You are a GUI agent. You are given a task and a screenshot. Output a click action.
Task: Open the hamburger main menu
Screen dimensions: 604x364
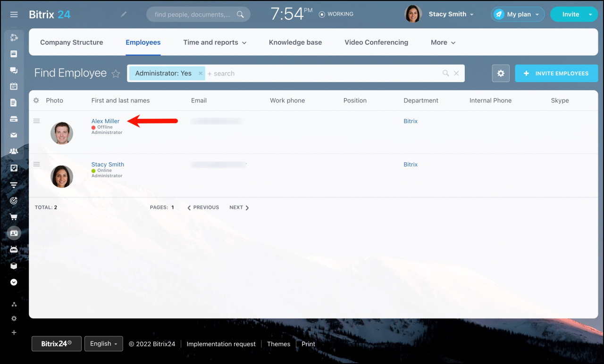[x=14, y=15]
